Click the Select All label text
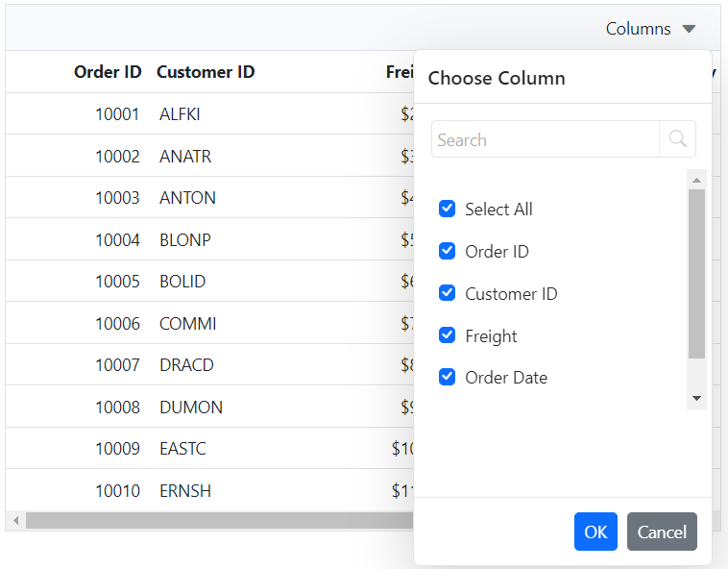 point(498,210)
